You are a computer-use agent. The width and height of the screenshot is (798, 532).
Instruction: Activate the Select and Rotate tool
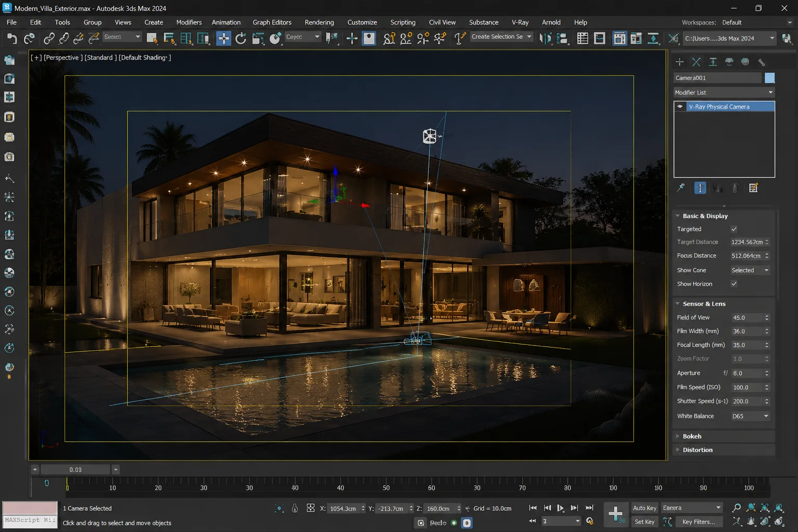coord(241,38)
